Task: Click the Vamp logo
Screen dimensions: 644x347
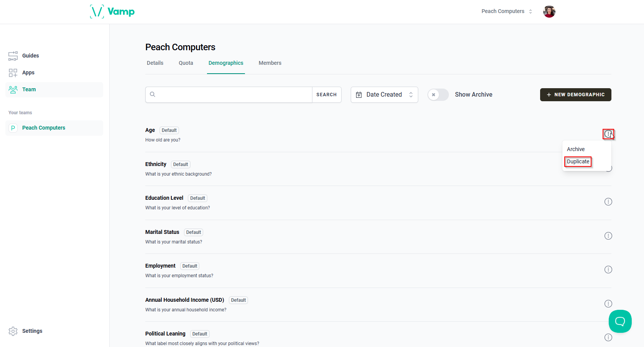Action: pos(112,12)
